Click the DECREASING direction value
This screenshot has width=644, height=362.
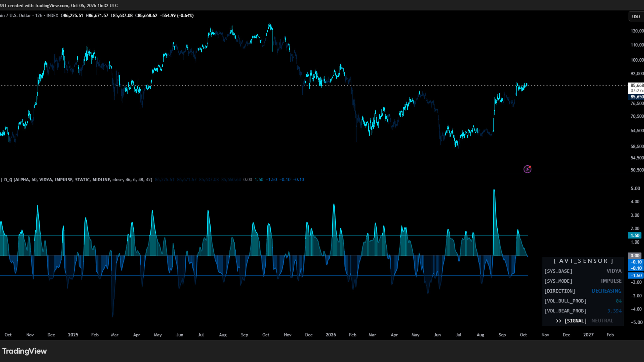(607, 291)
